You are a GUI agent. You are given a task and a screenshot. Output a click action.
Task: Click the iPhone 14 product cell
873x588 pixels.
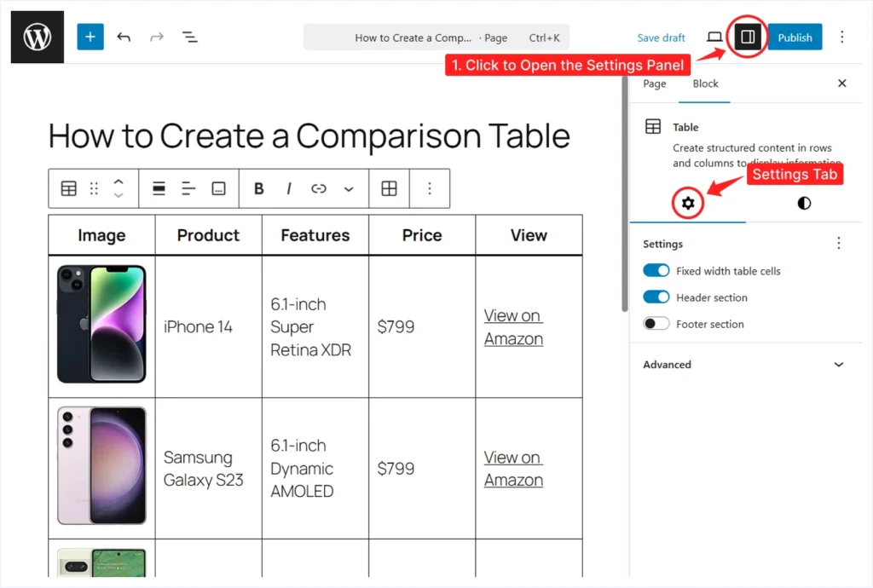click(208, 326)
